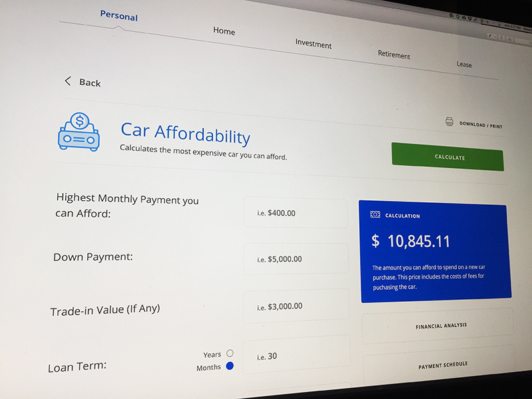Focus the Highest Monthly Payment field
The image size is (532, 399).
coord(295,212)
